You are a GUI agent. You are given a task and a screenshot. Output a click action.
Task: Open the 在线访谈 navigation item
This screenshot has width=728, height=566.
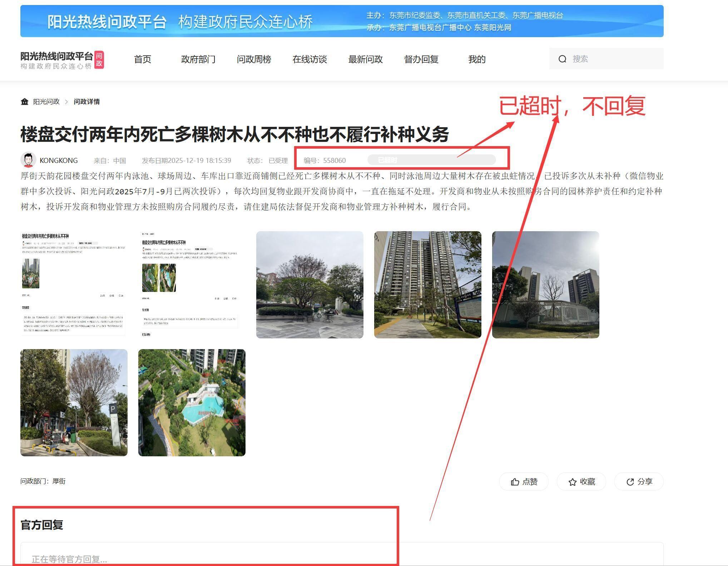(x=309, y=59)
